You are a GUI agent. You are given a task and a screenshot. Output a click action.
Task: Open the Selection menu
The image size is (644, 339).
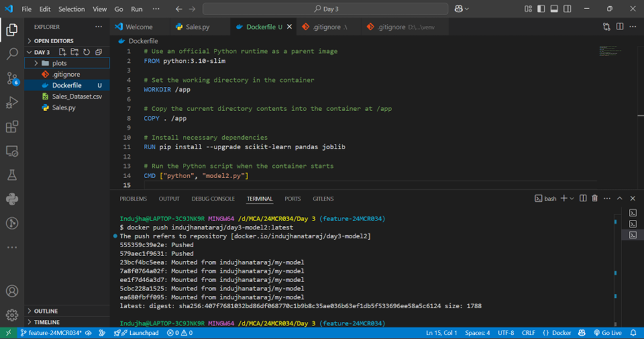pos(71,9)
